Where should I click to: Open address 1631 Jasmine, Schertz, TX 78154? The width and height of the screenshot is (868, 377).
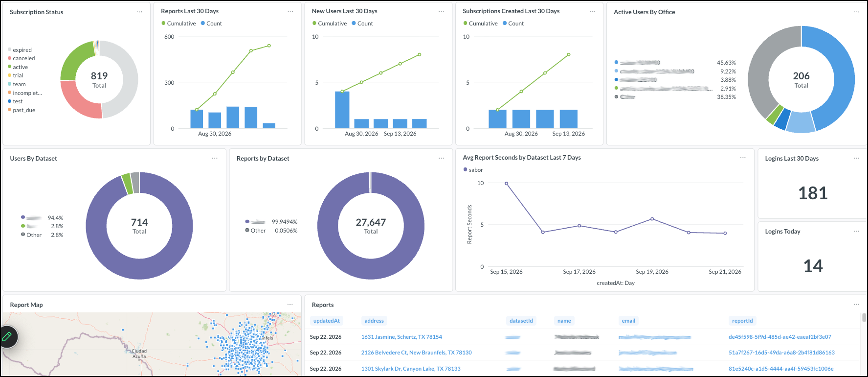pos(401,337)
